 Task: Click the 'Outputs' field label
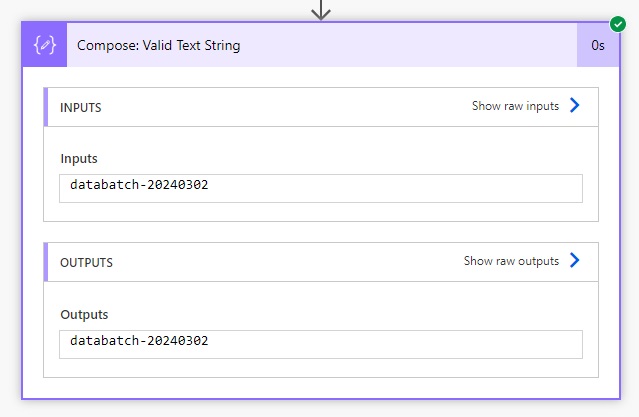(84, 315)
